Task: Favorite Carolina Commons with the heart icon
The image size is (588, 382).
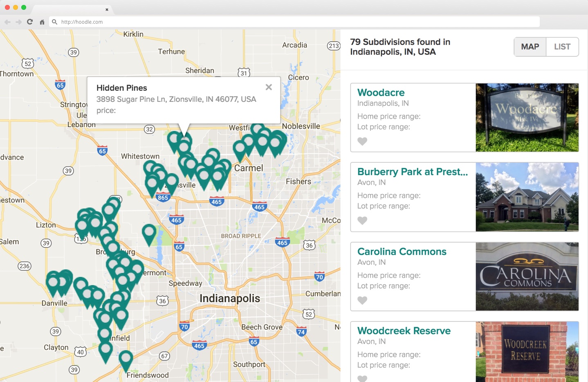Action: coord(362,301)
